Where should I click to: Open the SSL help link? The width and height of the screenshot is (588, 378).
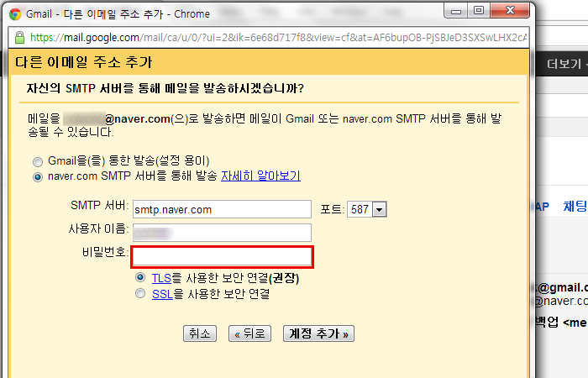coord(162,294)
